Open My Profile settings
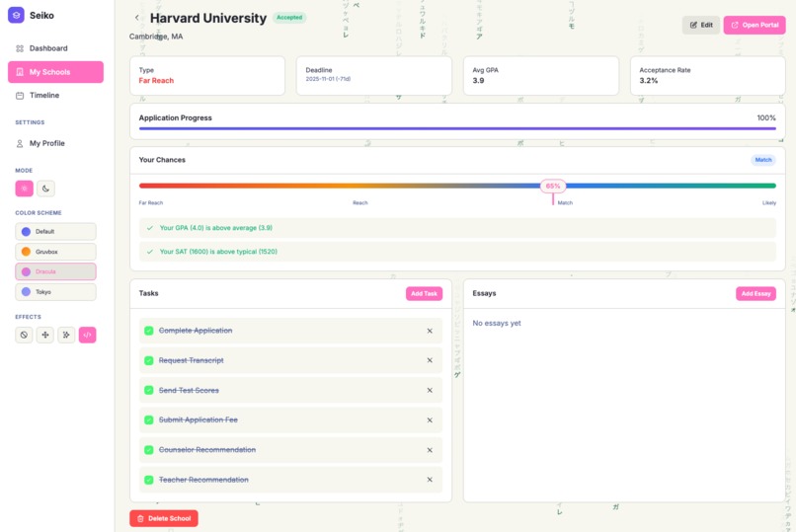This screenshot has width=796, height=532. tap(55, 143)
